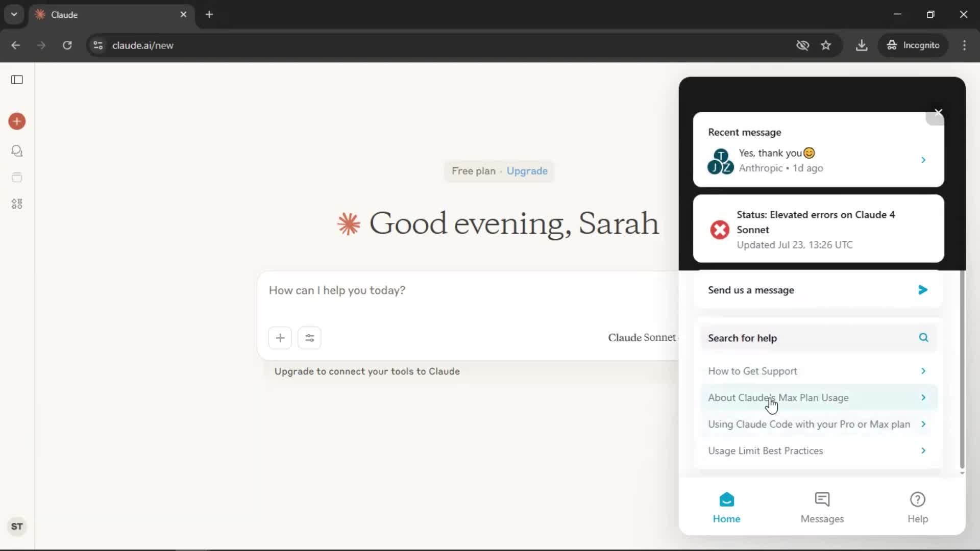The image size is (980, 551).
Task: Switch to the Help tab
Action: click(917, 508)
